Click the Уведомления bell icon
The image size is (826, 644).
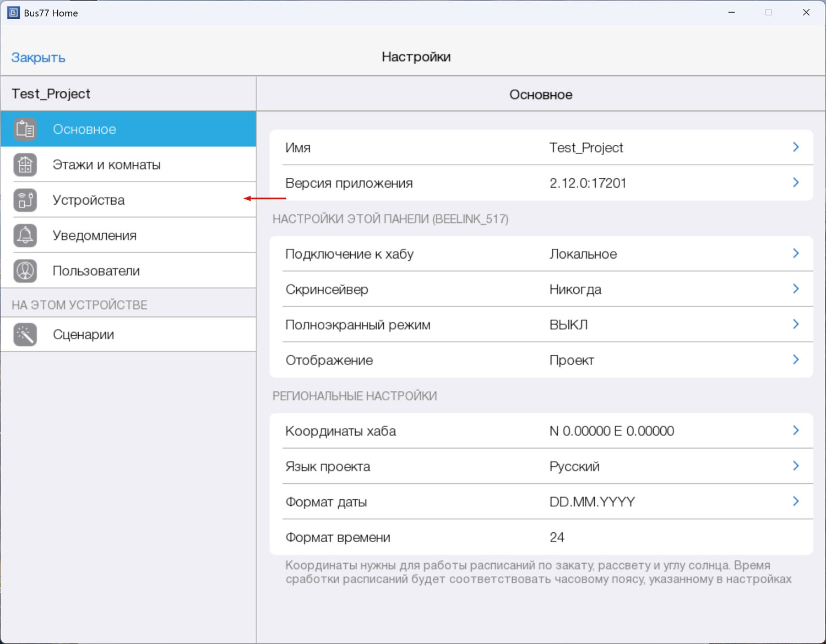tap(25, 236)
